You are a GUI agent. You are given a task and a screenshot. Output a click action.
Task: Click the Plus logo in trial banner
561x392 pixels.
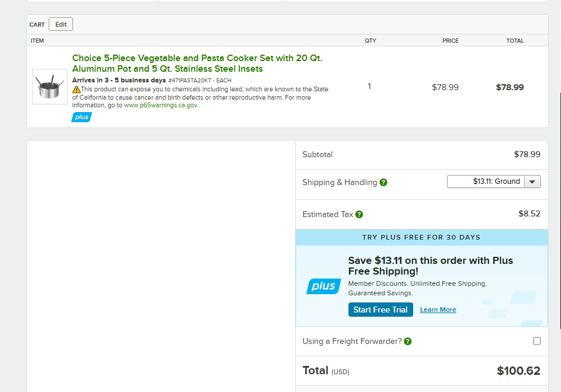(324, 286)
